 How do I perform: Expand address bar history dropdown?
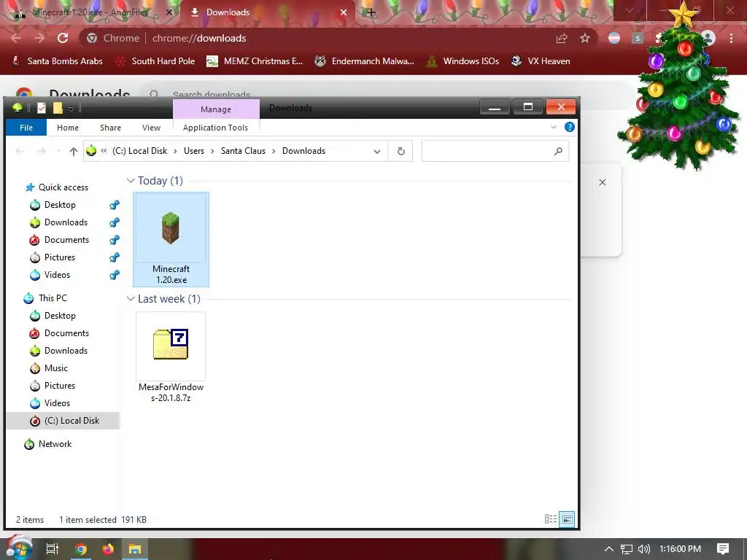377,152
